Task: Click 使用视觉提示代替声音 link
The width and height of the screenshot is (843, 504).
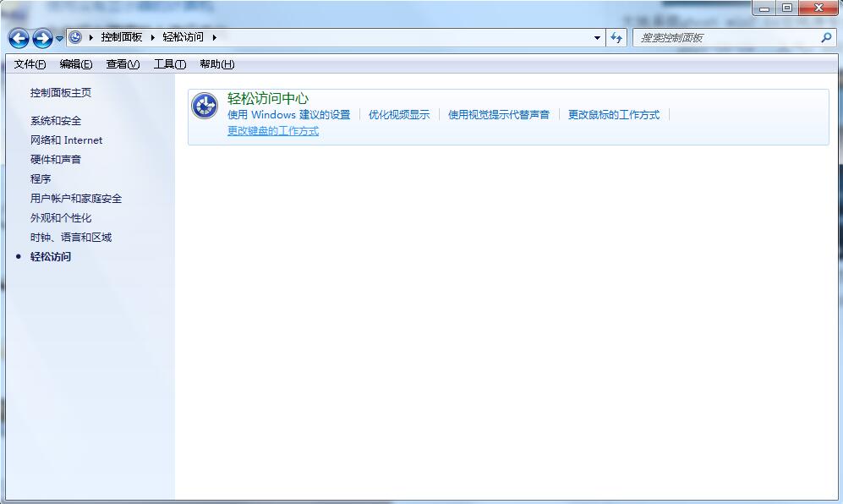Action: [499, 114]
